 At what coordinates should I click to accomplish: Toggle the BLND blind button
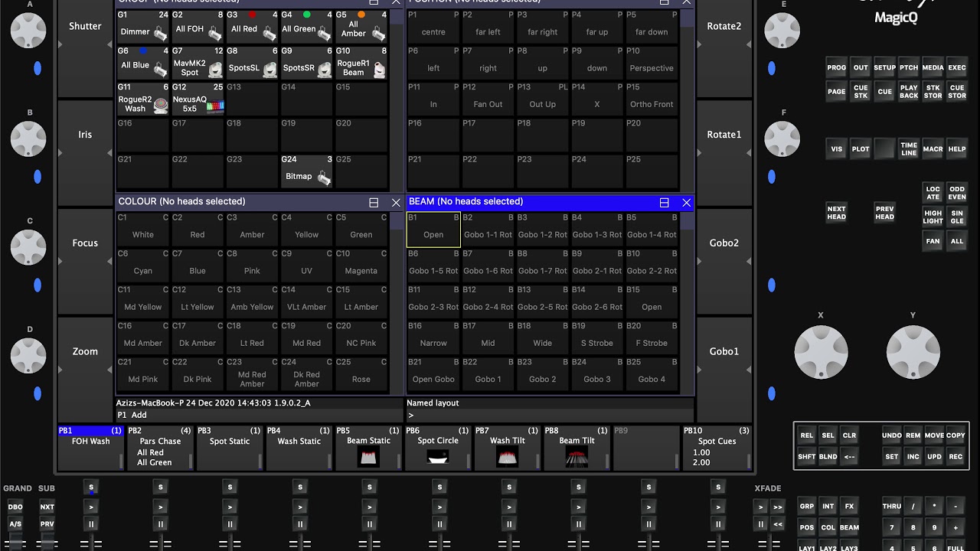[x=828, y=457]
